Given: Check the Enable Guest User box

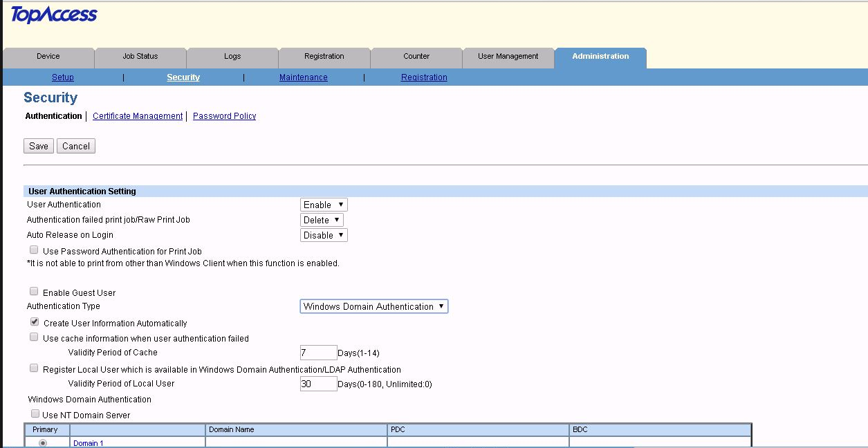Looking at the screenshot, I should pos(34,292).
